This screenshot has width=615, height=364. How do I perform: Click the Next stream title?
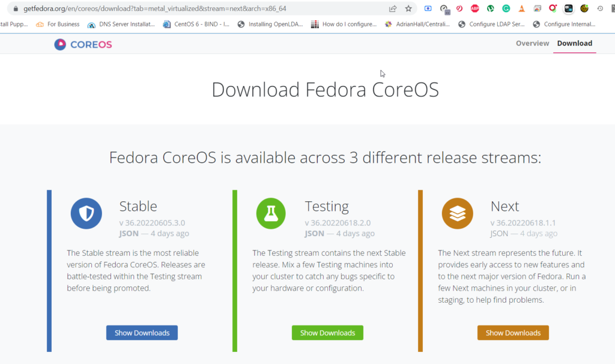(x=504, y=206)
